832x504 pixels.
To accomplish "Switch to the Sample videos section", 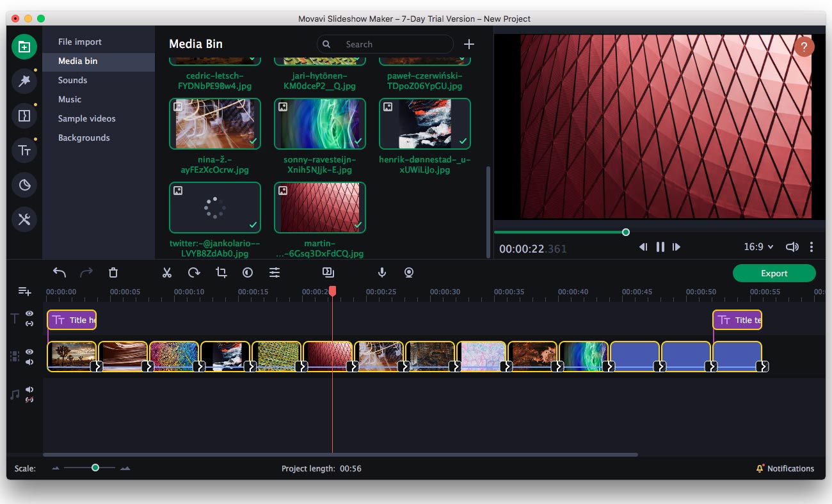I will coord(87,118).
